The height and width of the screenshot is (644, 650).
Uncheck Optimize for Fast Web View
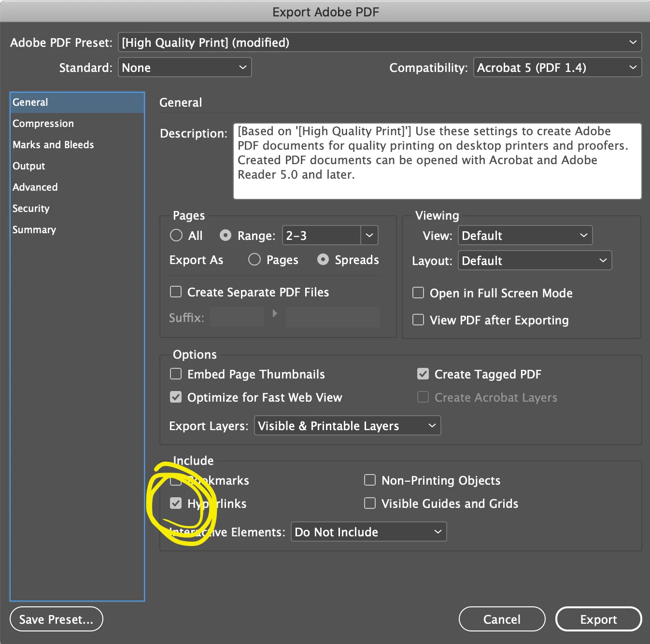[176, 397]
